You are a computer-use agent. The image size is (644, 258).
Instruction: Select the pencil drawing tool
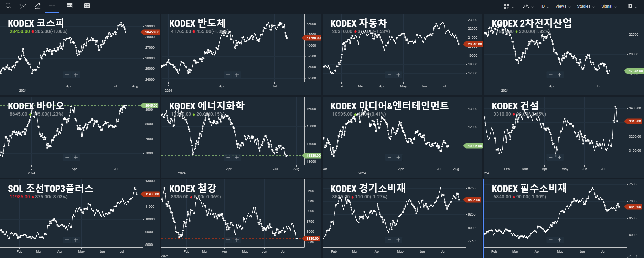(38, 6)
